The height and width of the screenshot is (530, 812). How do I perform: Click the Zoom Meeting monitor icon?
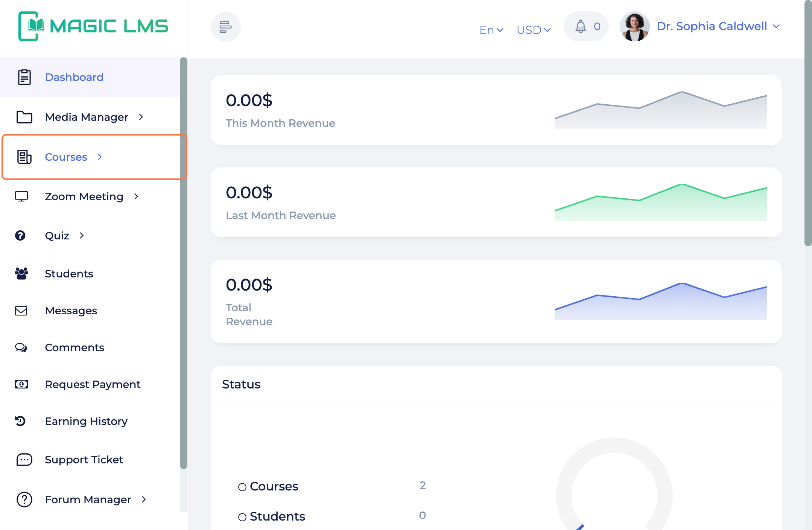coord(21,196)
